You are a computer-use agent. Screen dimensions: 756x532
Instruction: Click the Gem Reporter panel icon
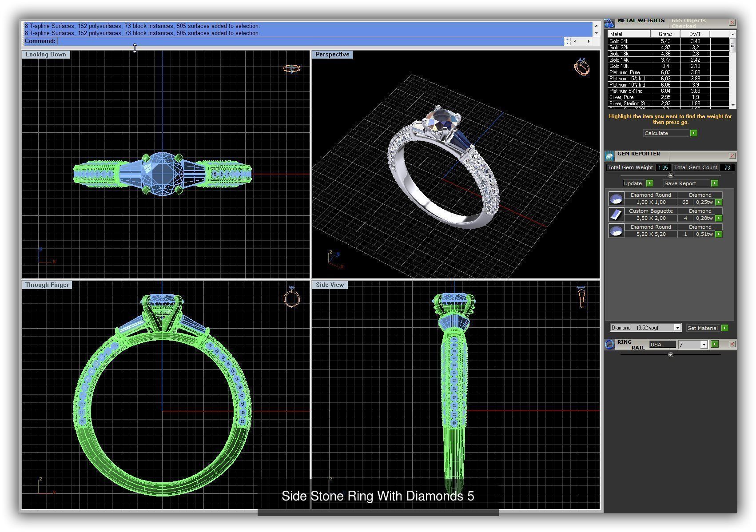coord(609,156)
